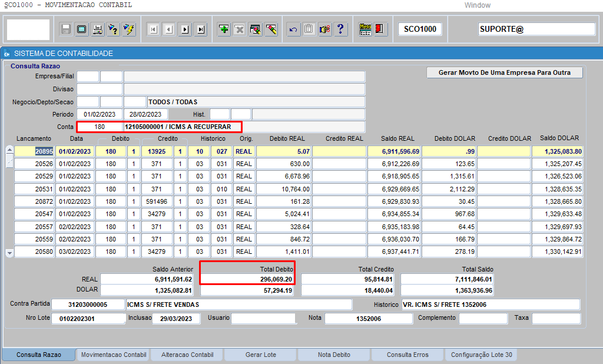Switch to Consulta Razao tab
The height and width of the screenshot is (364, 603).
click(x=38, y=355)
